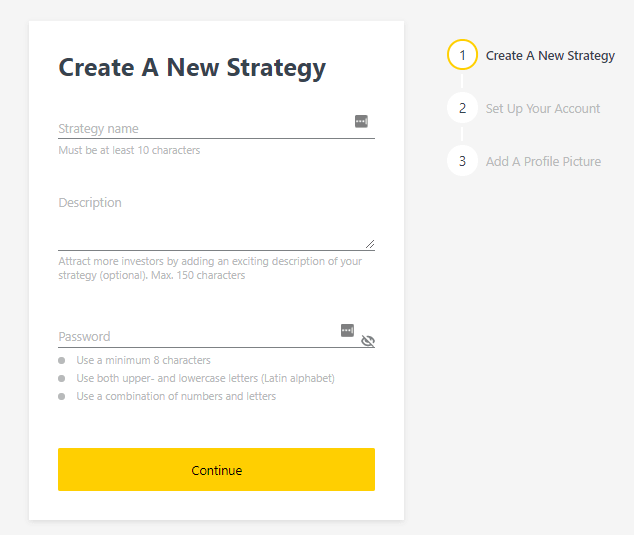This screenshot has height=535, width=634.
Task: Click the numbers and letters combination requirement
Action: [x=176, y=396]
